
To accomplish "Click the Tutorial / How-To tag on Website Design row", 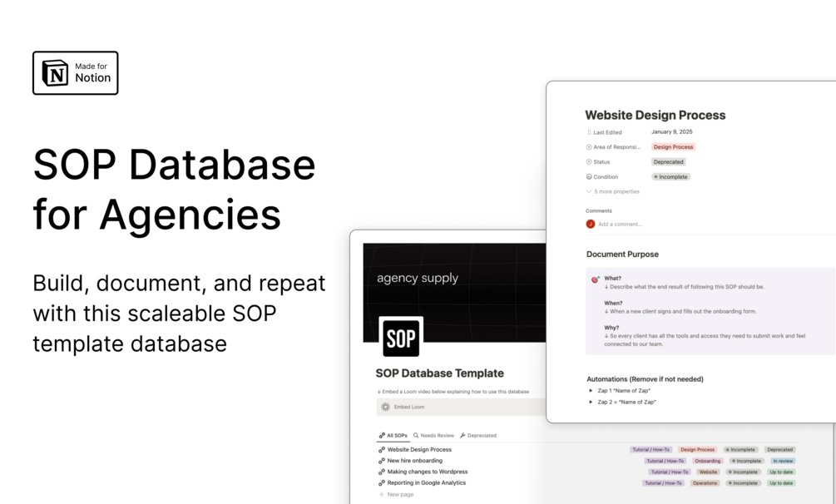I will click(x=651, y=450).
